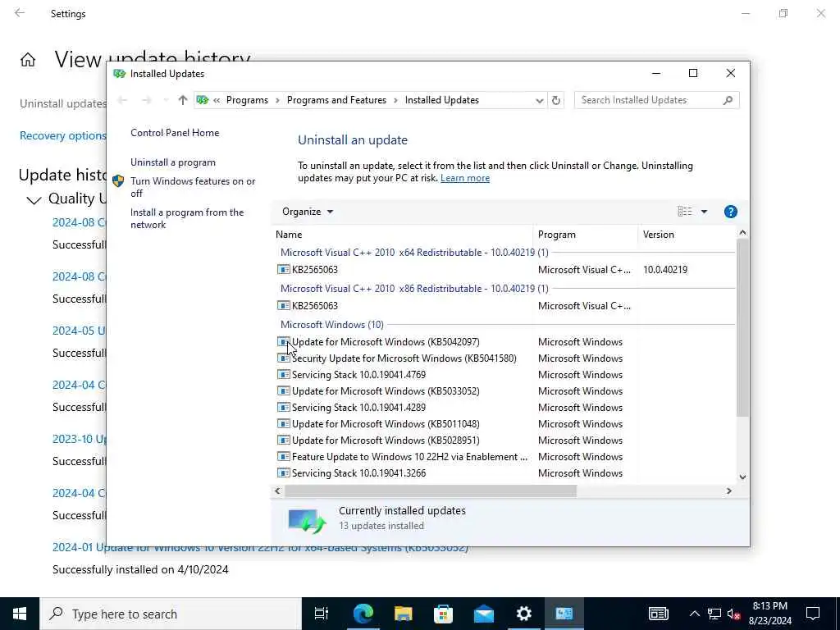This screenshot has width=840, height=630.
Task: Open the address bar history dropdown
Action: [539, 100]
